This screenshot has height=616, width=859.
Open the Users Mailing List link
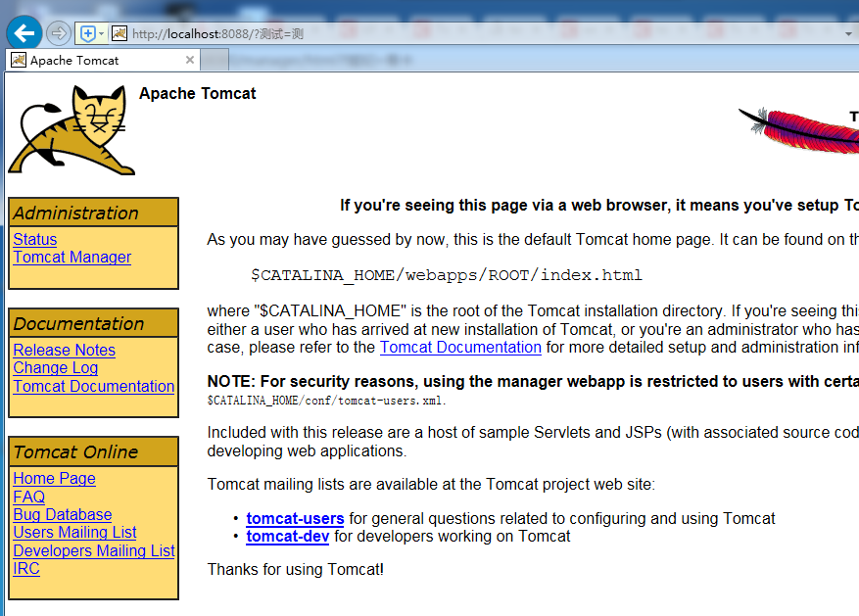(x=74, y=532)
